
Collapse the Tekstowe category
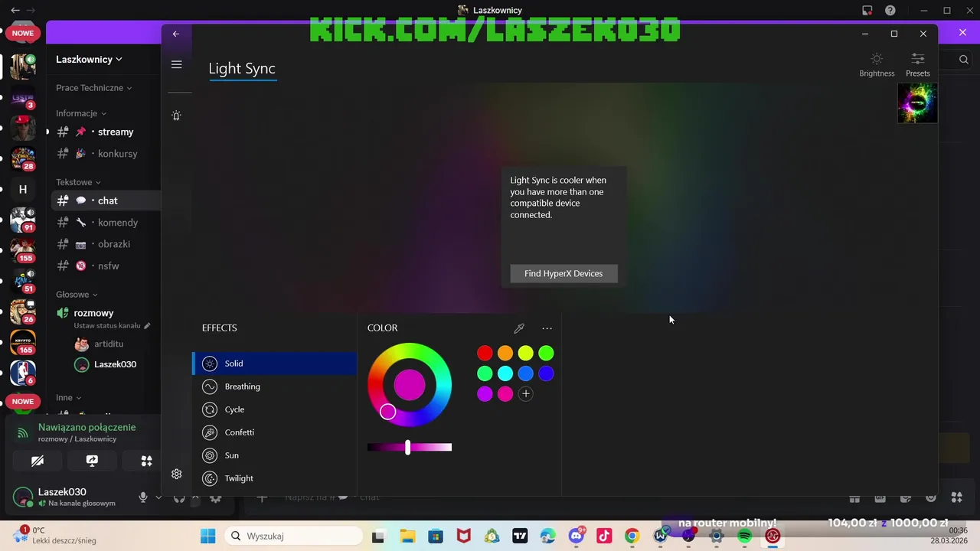coord(78,182)
